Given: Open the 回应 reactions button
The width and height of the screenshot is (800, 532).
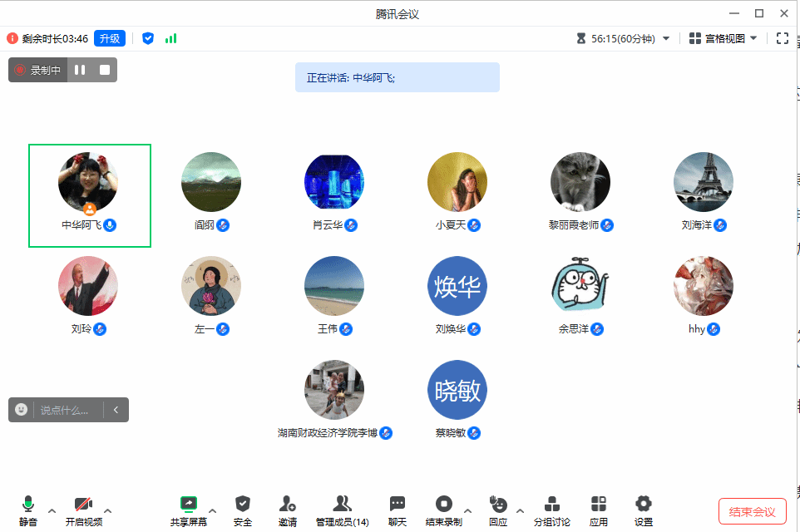Looking at the screenshot, I should pos(498,510).
